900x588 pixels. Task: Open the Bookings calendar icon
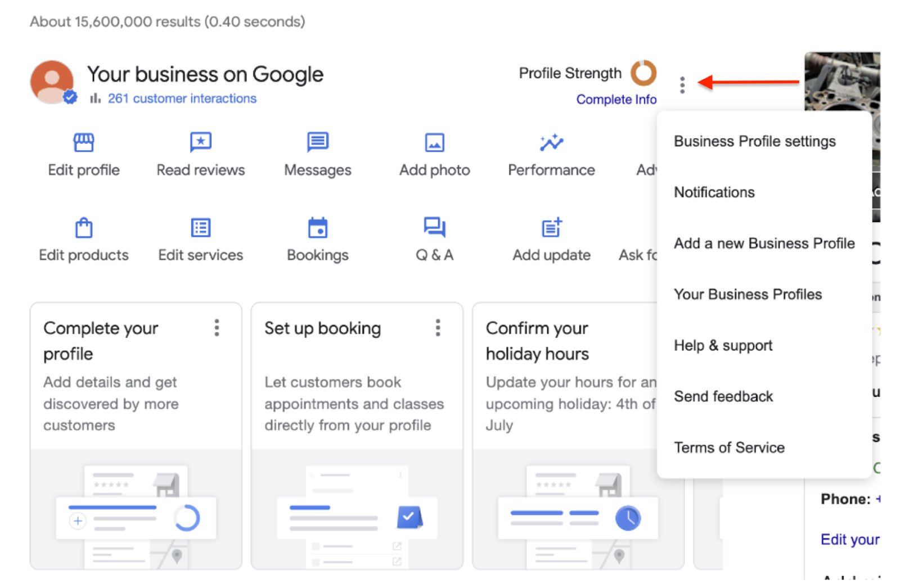click(317, 228)
